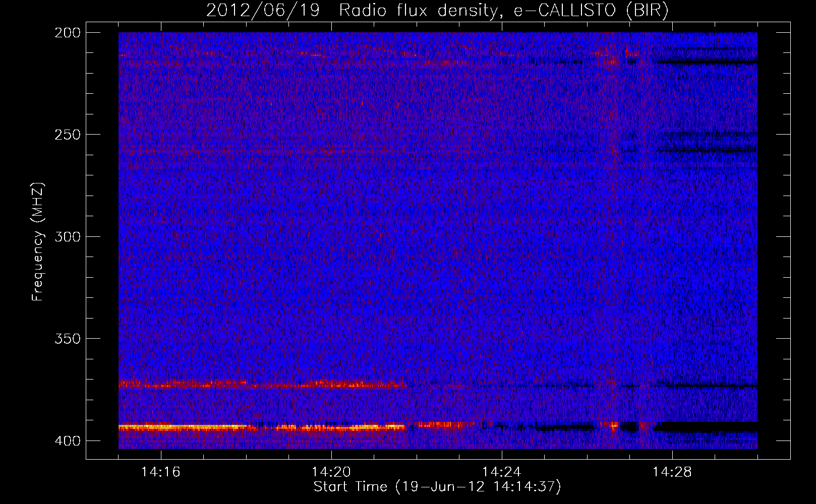Viewport: 816px width, 504px height.
Task: Click the '200' frequency tick label
Action: [x=68, y=33]
